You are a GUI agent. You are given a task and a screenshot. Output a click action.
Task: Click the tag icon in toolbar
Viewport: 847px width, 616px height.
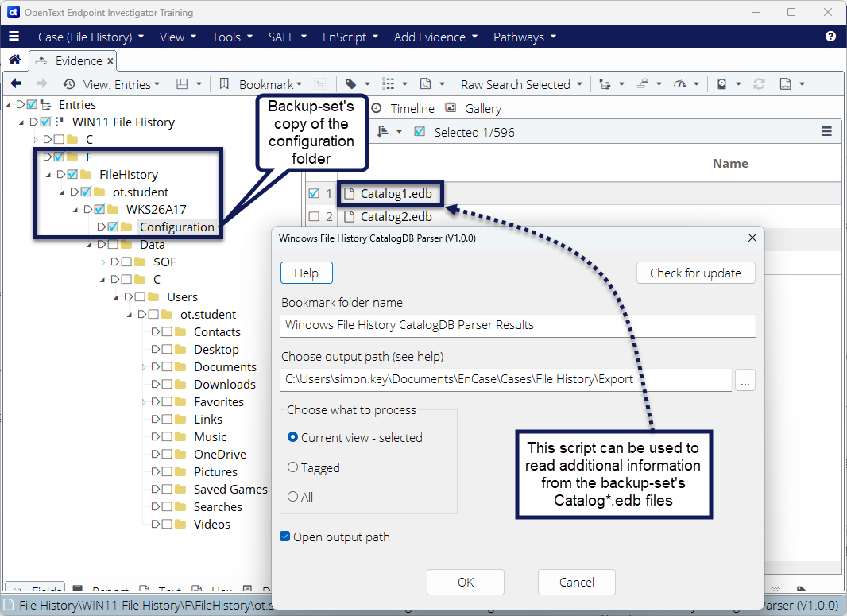(351, 84)
